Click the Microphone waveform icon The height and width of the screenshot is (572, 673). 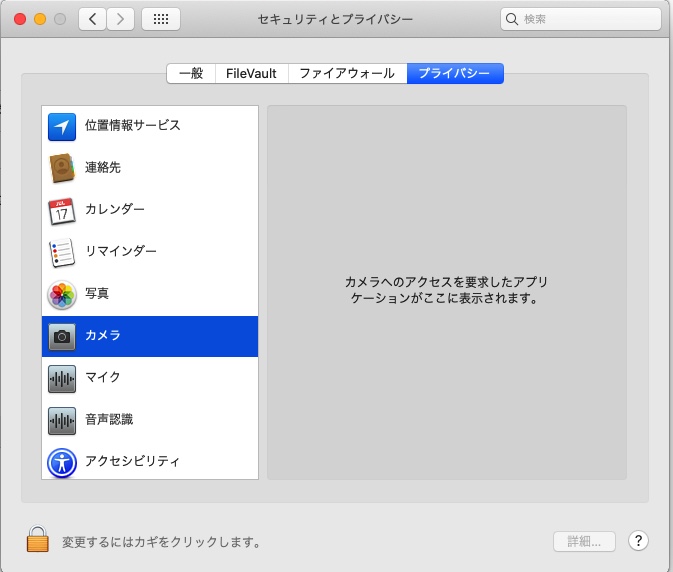click(x=62, y=378)
